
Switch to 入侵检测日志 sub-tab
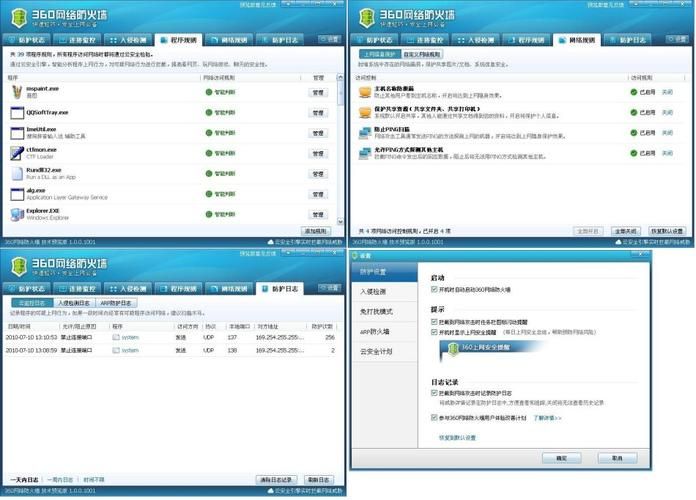pos(74,303)
